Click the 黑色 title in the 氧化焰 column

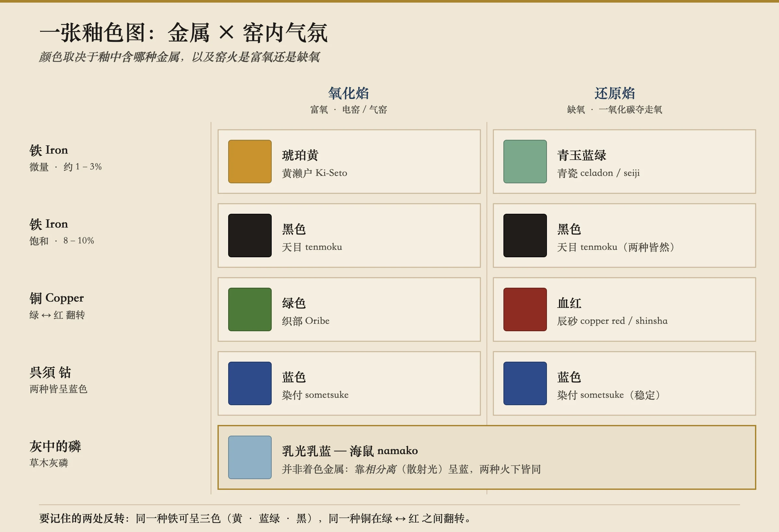point(294,229)
